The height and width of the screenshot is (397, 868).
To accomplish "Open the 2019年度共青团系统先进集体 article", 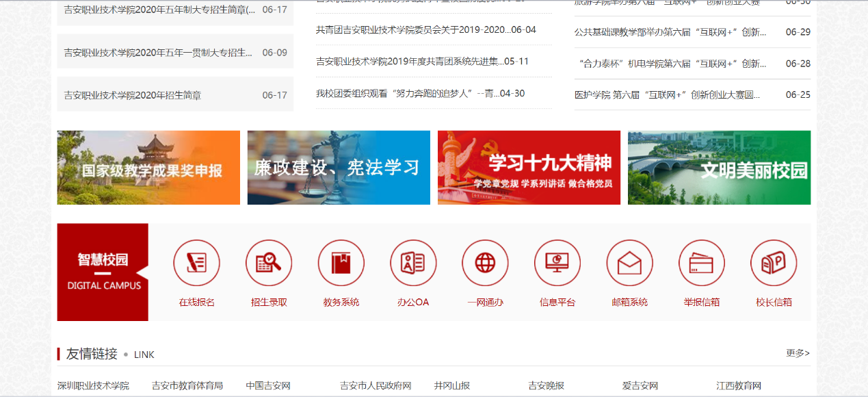I will tap(410, 61).
